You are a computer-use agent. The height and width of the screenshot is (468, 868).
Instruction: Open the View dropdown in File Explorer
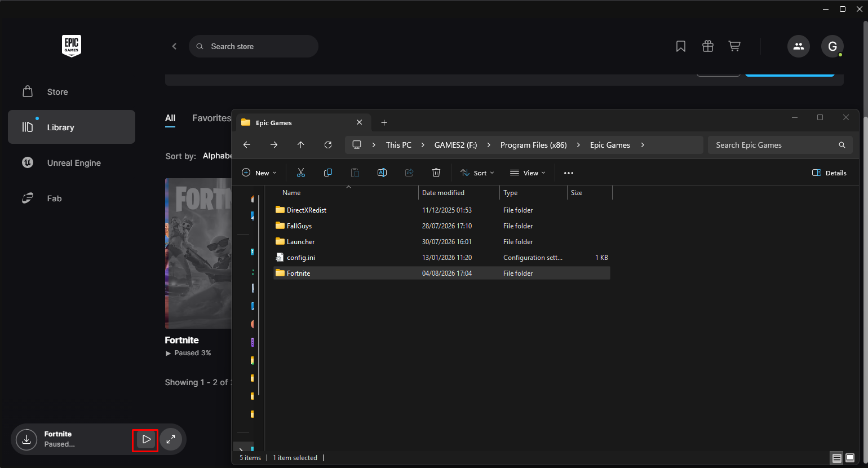pyautogui.click(x=528, y=173)
